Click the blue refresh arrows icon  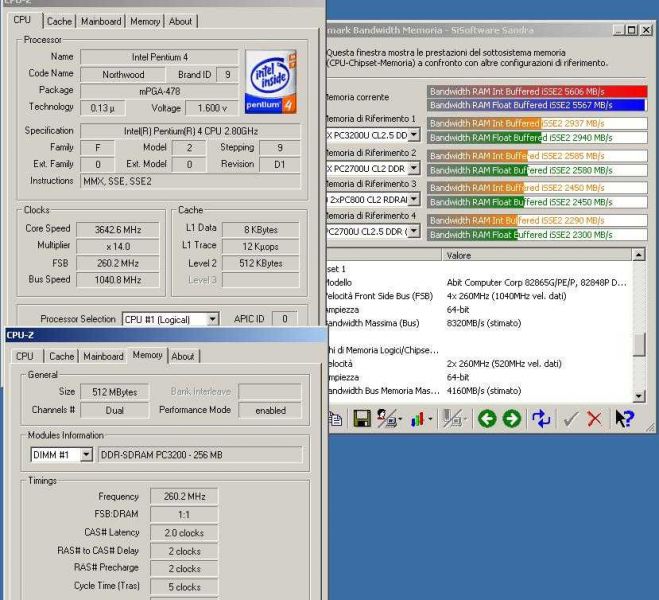pos(541,419)
